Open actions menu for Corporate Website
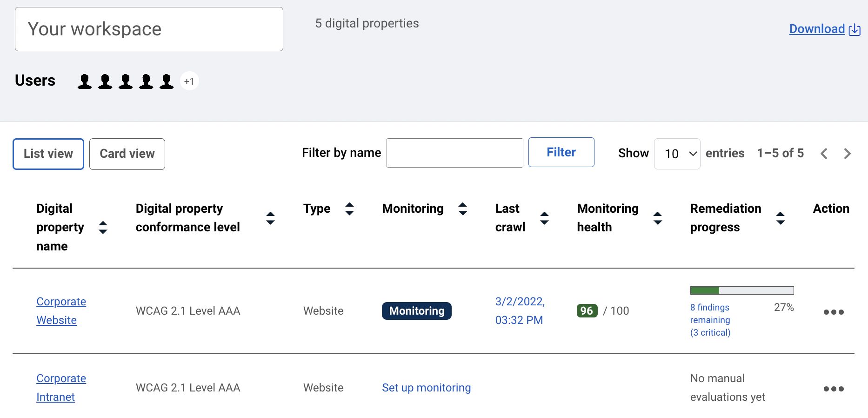Screen dimensions: 868x418 coord(834,312)
